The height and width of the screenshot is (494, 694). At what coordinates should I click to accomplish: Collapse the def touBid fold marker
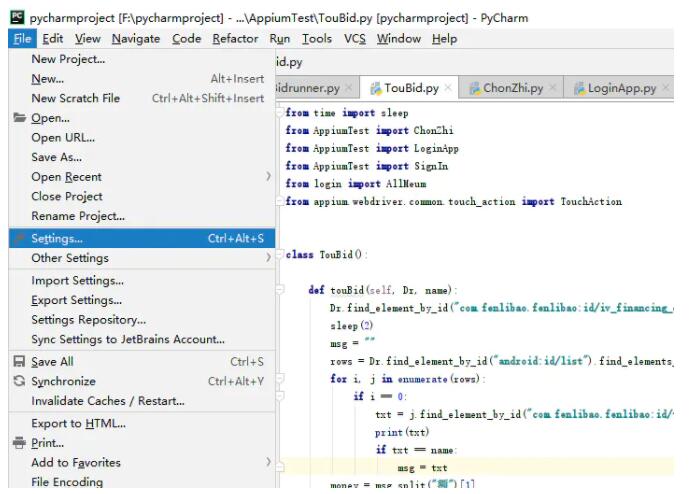280,290
